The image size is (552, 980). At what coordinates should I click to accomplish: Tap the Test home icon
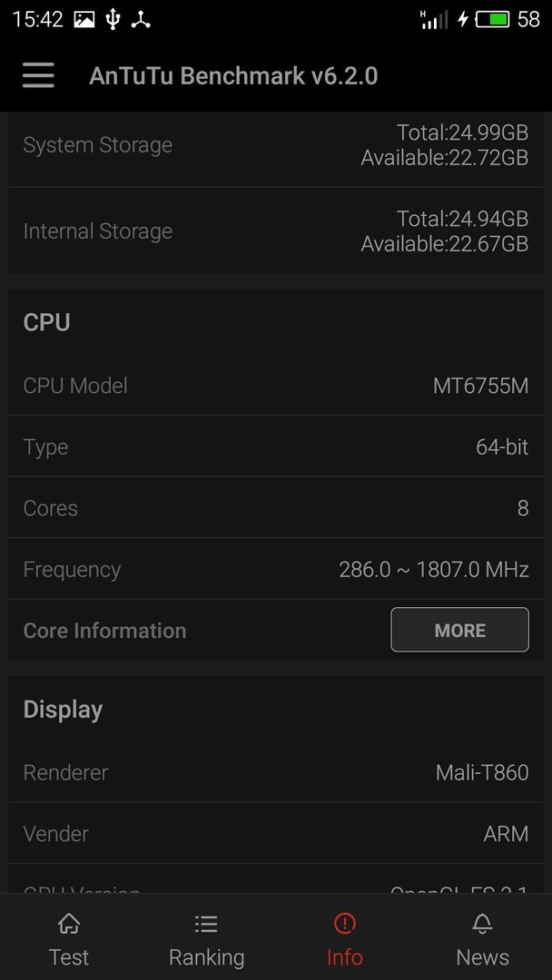click(x=69, y=923)
